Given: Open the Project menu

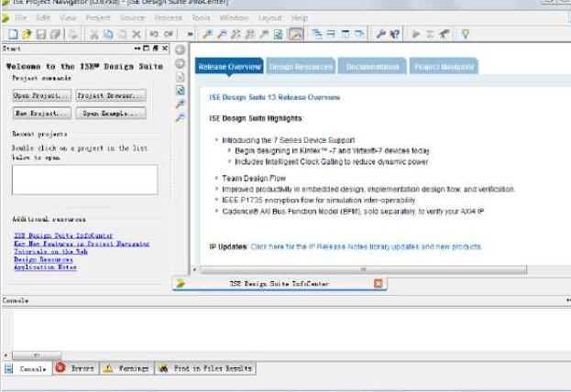Looking at the screenshot, I should click(98, 17).
